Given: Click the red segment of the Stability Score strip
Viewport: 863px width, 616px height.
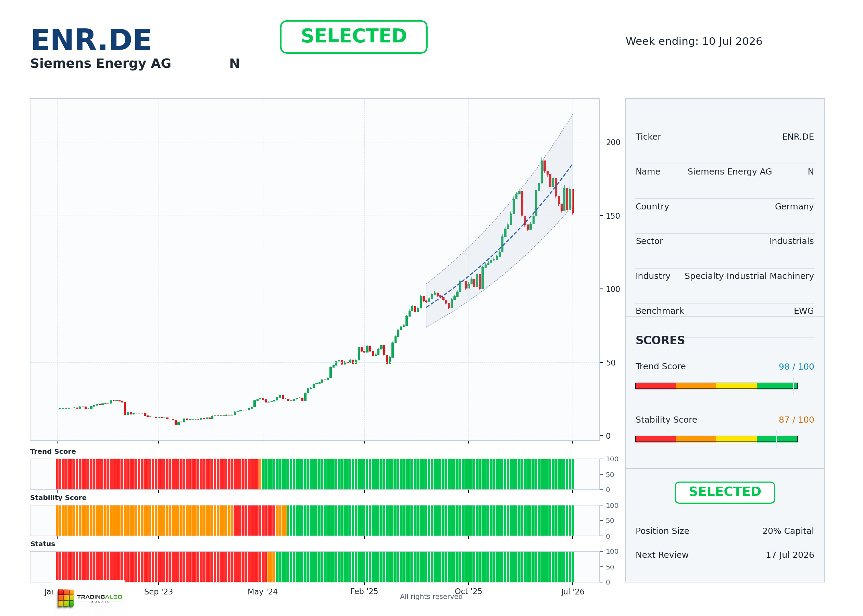Looking at the screenshot, I should coord(254,521).
